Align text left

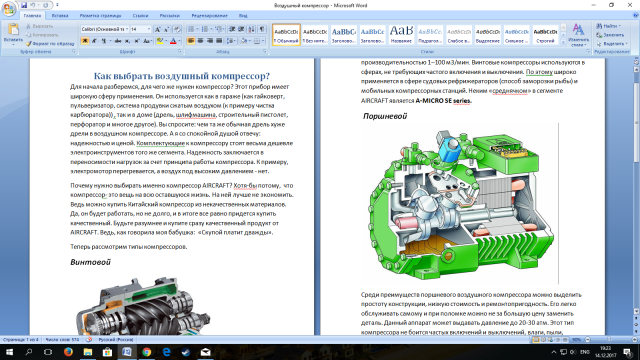(191, 41)
